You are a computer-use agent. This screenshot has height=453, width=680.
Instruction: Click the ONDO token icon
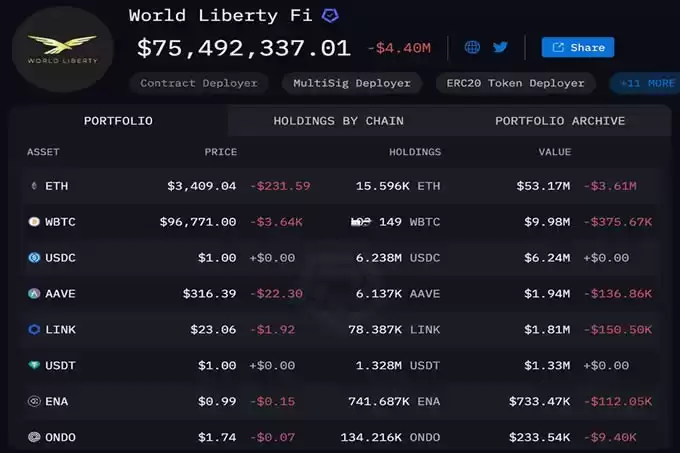(x=34, y=437)
